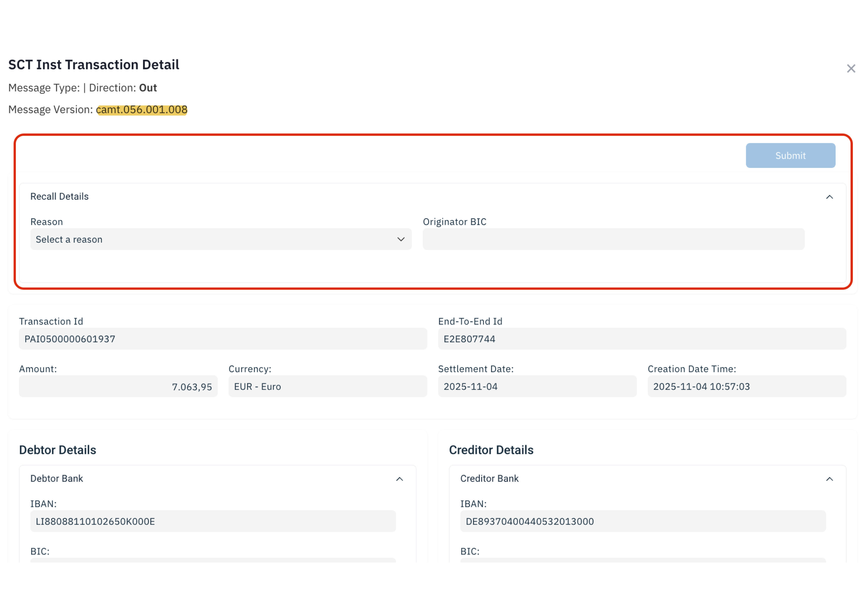Close the SCT Inst Transaction Detail dialog
Image resolution: width=868 pixels, height=614 pixels.
tap(851, 68)
